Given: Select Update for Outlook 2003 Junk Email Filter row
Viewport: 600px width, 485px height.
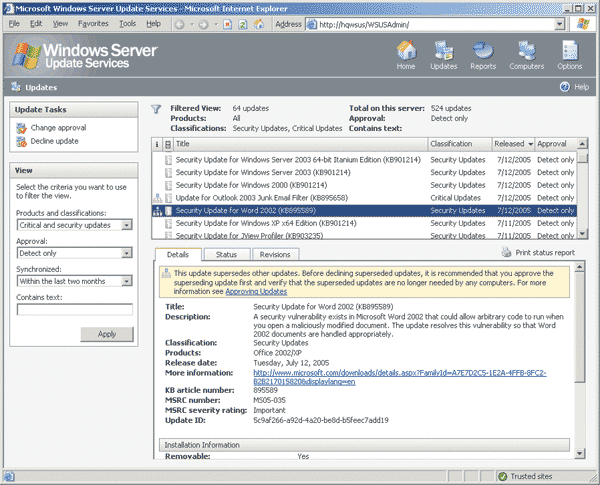Looking at the screenshot, I should [x=364, y=198].
